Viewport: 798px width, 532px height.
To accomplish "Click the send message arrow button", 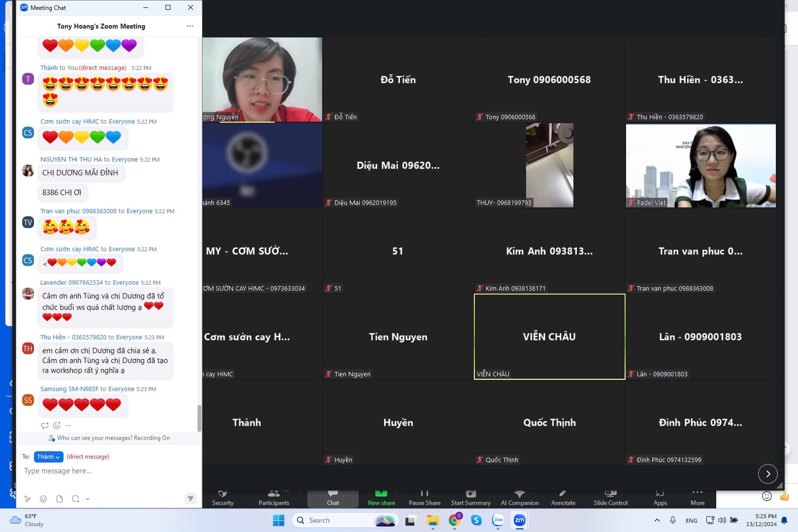I will point(190,499).
